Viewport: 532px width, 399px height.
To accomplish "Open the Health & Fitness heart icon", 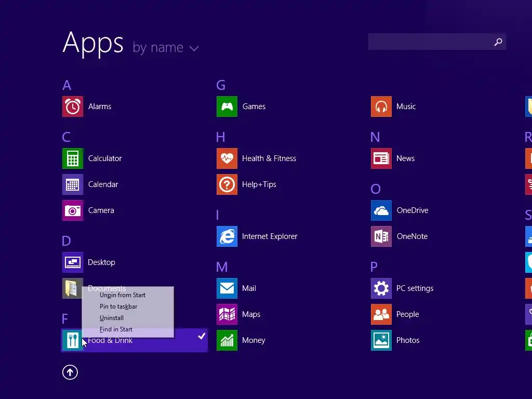I will click(x=227, y=158).
